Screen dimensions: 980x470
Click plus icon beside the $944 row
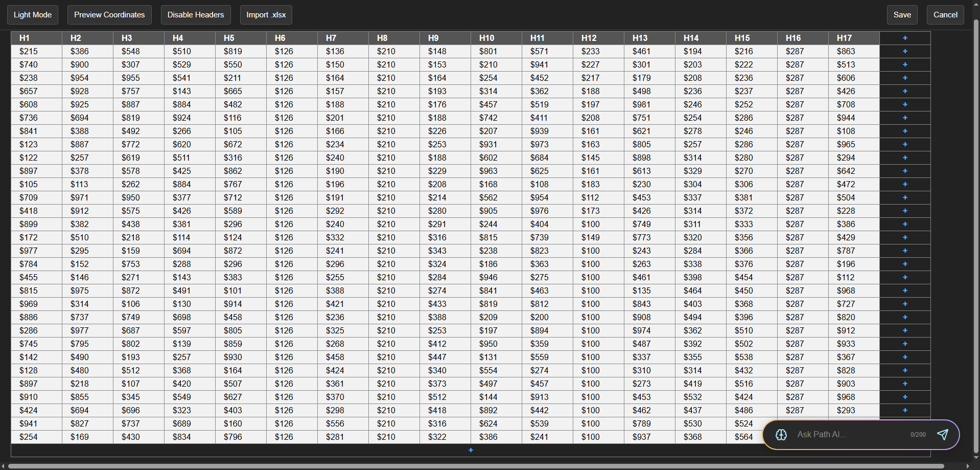(x=905, y=118)
